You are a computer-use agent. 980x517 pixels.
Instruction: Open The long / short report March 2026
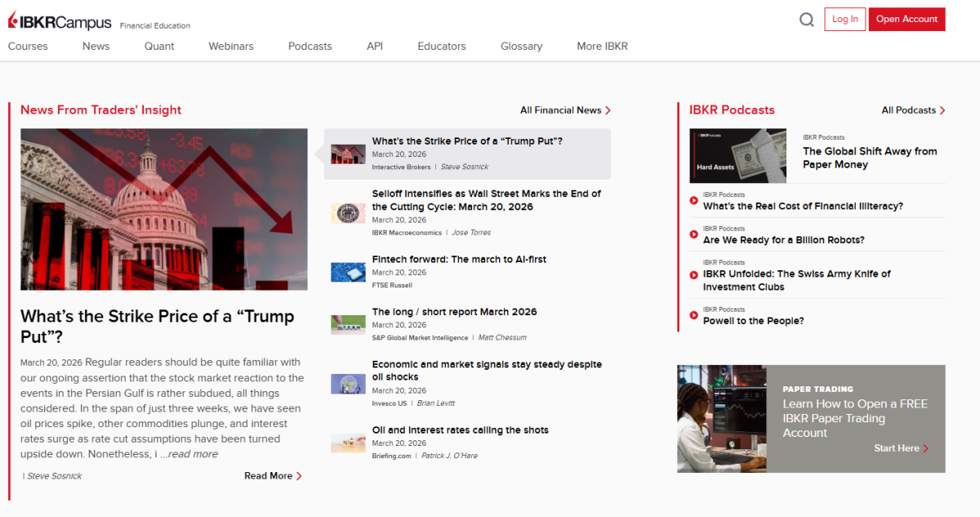[x=455, y=312]
